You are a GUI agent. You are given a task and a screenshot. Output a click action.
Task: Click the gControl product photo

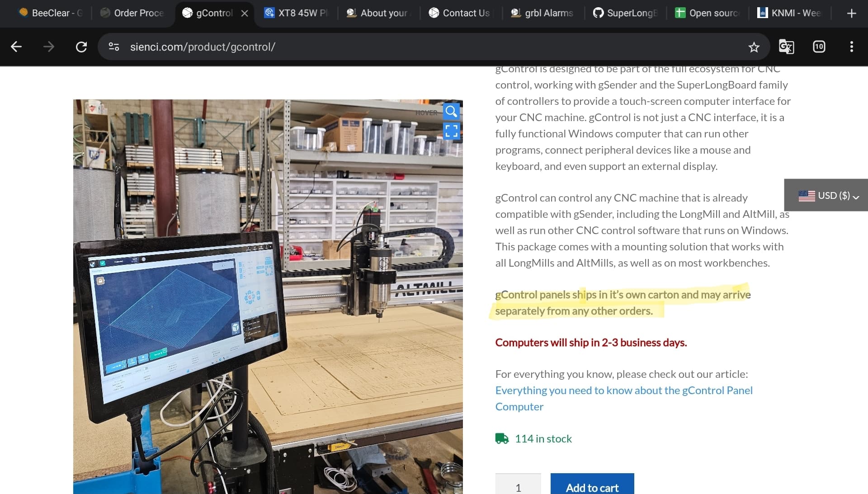[268, 296]
